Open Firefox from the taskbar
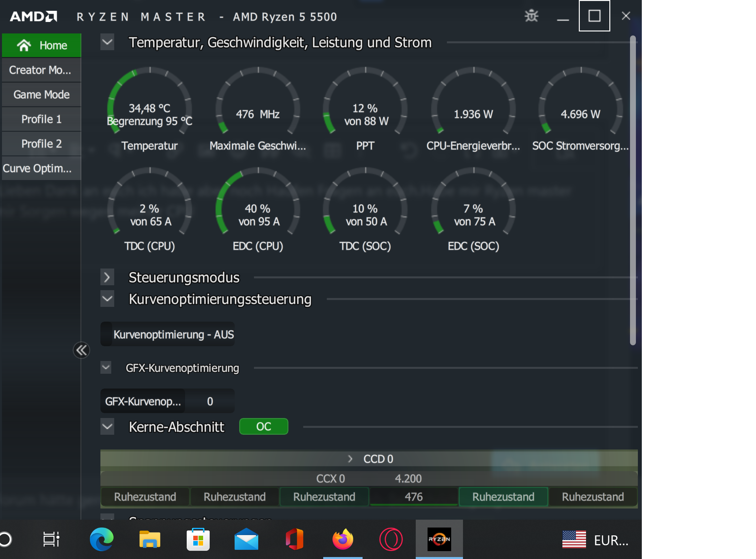The height and width of the screenshot is (559, 756). pyautogui.click(x=343, y=539)
